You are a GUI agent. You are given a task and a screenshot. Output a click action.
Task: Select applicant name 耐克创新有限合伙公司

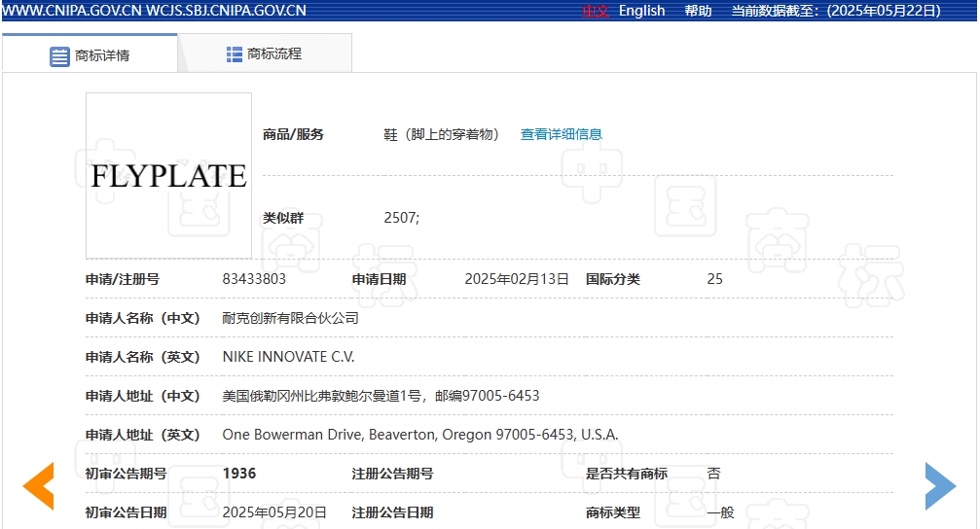tap(291, 318)
